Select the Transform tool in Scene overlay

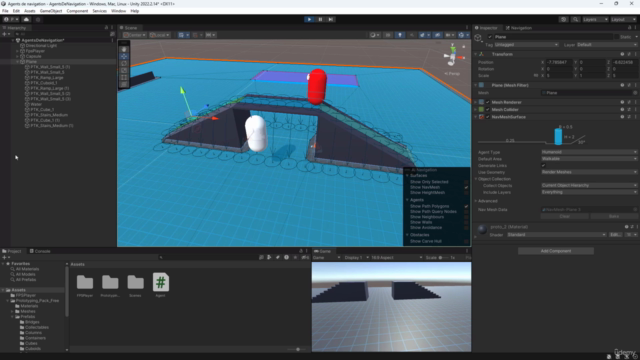(x=124, y=84)
